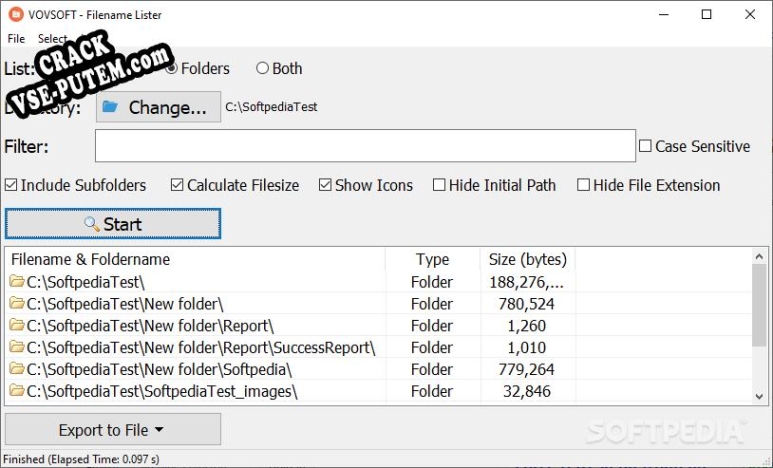
Task: Click the Finished (Elapsed Time: 0.097 s) status text
Action: pyautogui.click(x=81, y=459)
